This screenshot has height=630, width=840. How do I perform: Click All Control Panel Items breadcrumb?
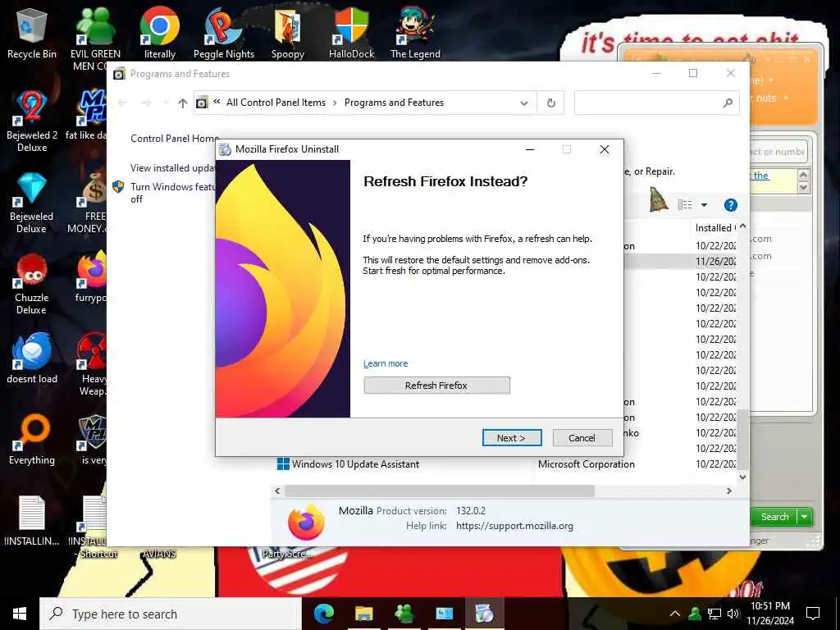click(276, 103)
